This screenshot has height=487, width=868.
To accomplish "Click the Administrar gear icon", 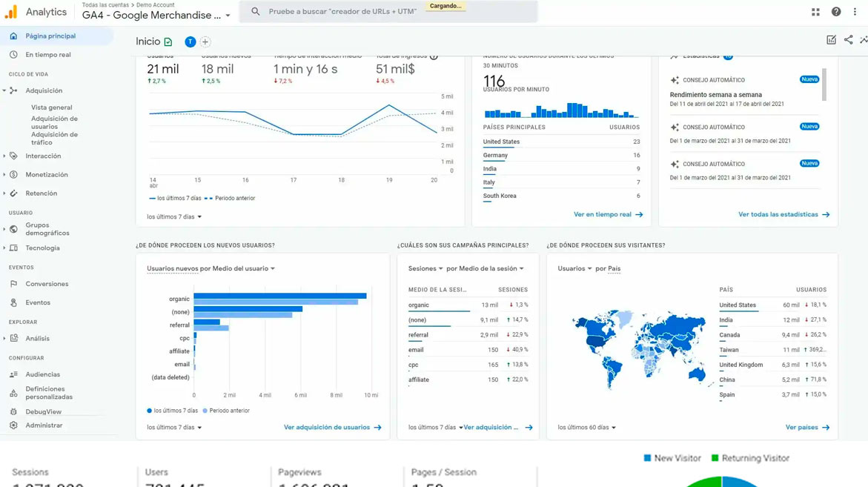I will click(x=13, y=425).
